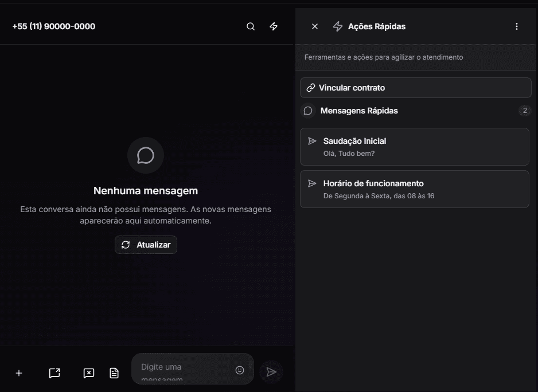The height and width of the screenshot is (392, 538).
Task: Click the document icon in message bar
Action: [114, 373]
